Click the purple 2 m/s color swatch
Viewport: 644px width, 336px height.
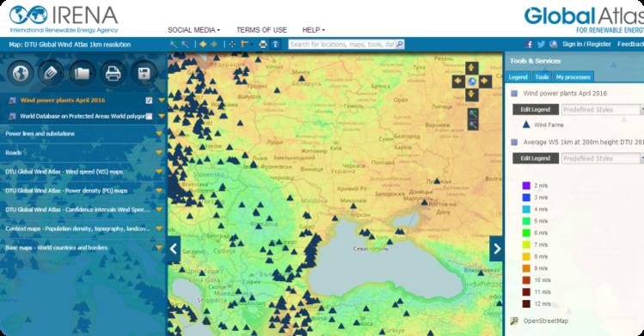click(526, 186)
